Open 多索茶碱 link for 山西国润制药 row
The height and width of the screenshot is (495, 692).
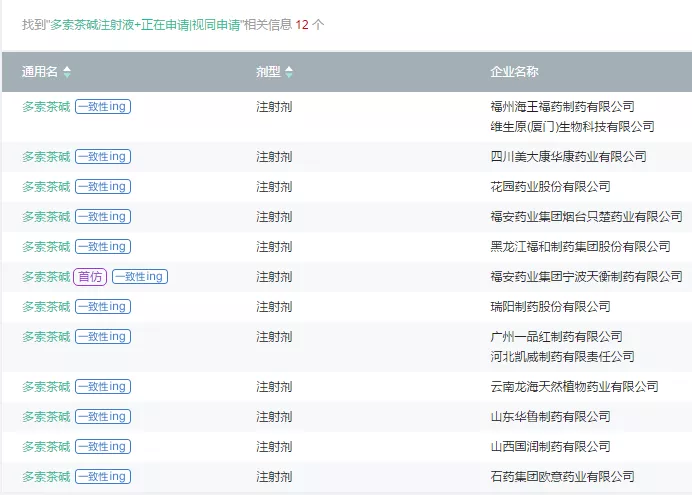click(x=46, y=446)
